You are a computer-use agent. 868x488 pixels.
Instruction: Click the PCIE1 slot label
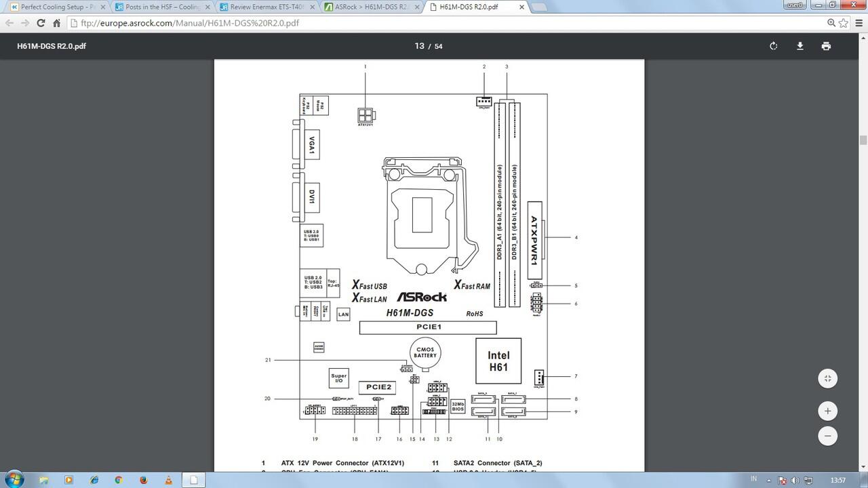click(429, 327)
